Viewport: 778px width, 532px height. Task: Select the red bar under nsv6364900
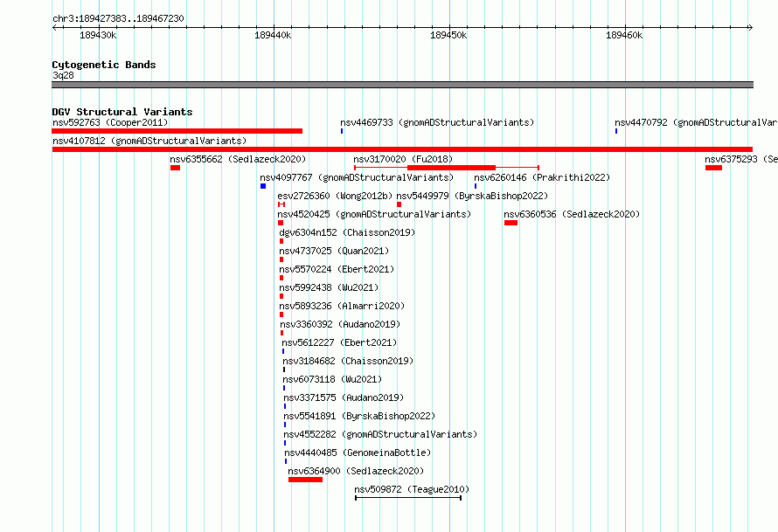[x=305, y=480]
